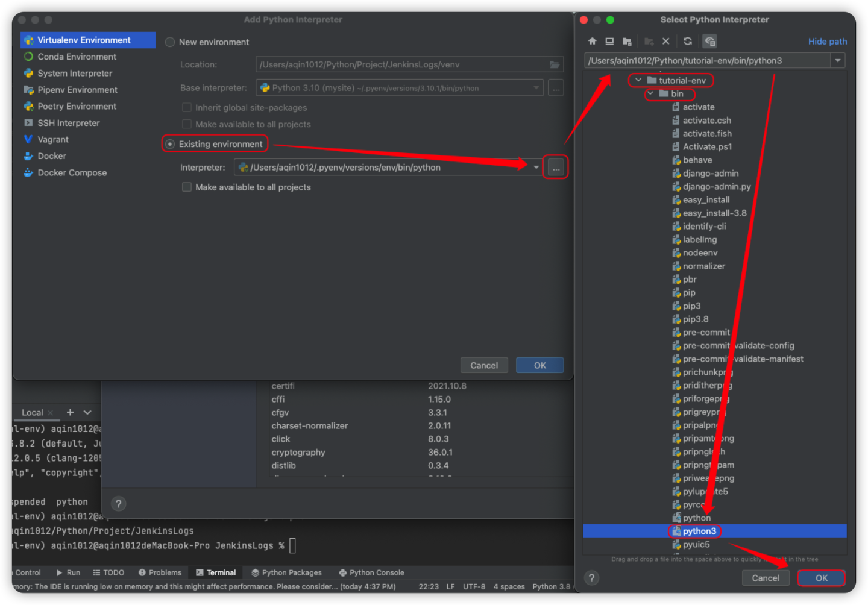Image resolution: width=868 pixels, height=605 pixels.
Task: Select the Existing environment radio button
Action: pos(170,144)
